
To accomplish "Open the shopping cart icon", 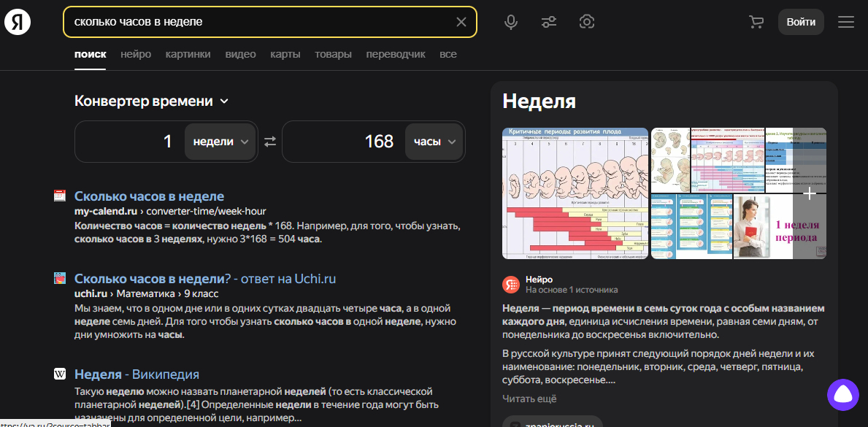I will [756, 22].
